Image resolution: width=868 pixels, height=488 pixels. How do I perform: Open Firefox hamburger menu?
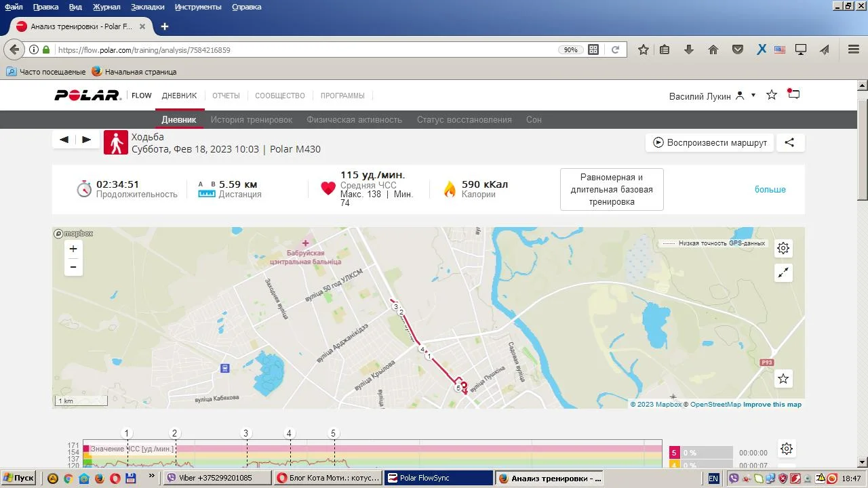[854, 49]
